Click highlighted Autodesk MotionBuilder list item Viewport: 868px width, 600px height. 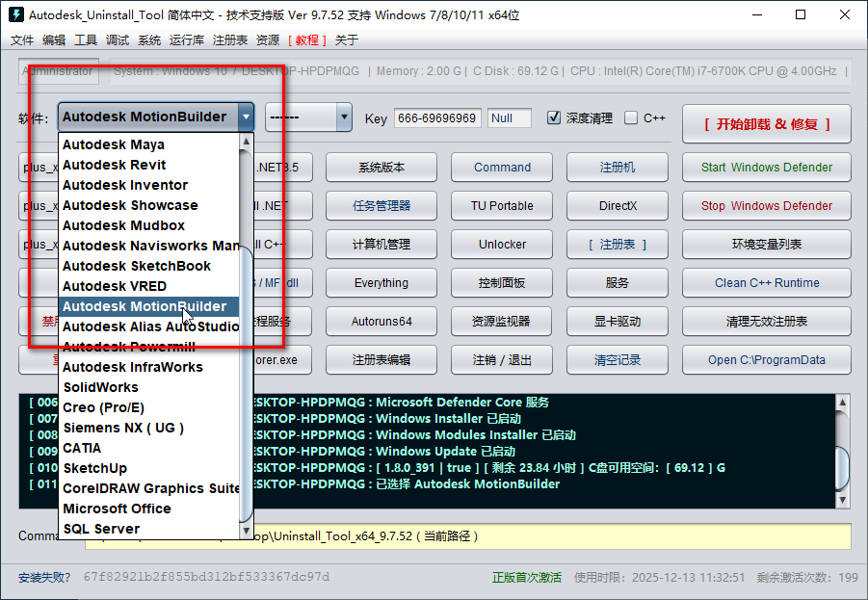(x=149, y=306)
